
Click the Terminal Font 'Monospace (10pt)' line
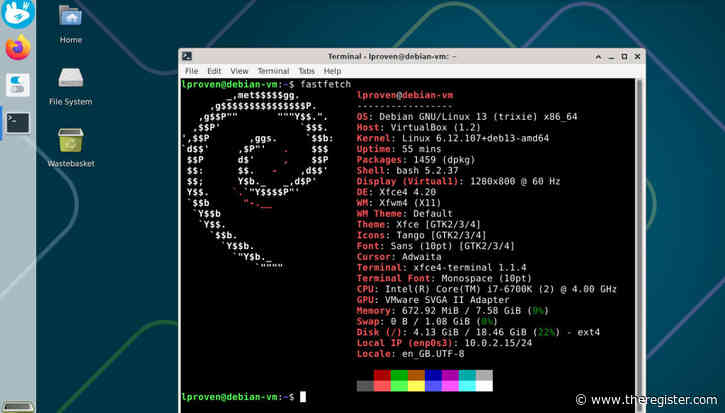444,278
